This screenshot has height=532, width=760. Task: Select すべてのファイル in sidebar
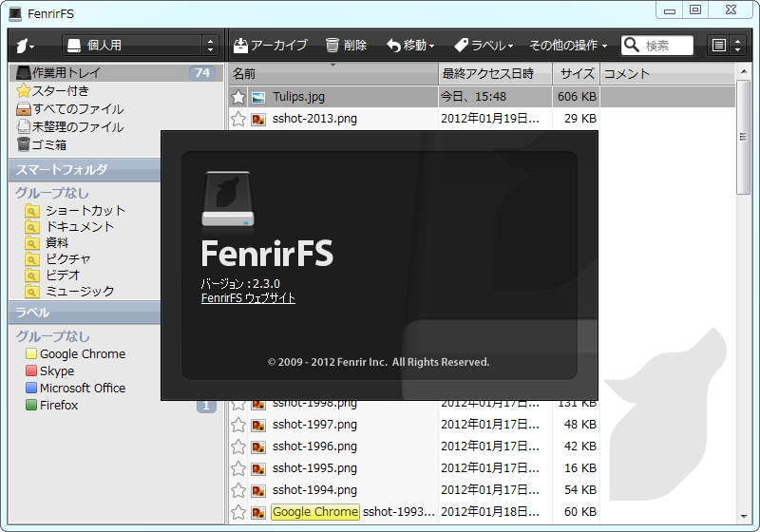click(x=69, y=109)
